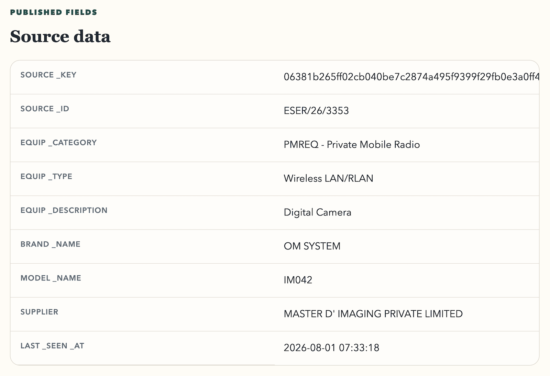
Task: Select the PUBLISHED FIELDS label
Action: pos(54,12)
